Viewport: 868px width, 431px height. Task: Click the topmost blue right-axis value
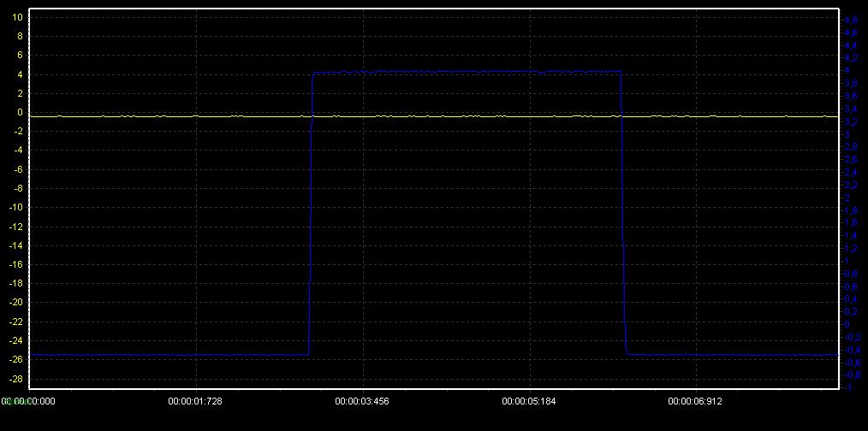pos(851,20)
